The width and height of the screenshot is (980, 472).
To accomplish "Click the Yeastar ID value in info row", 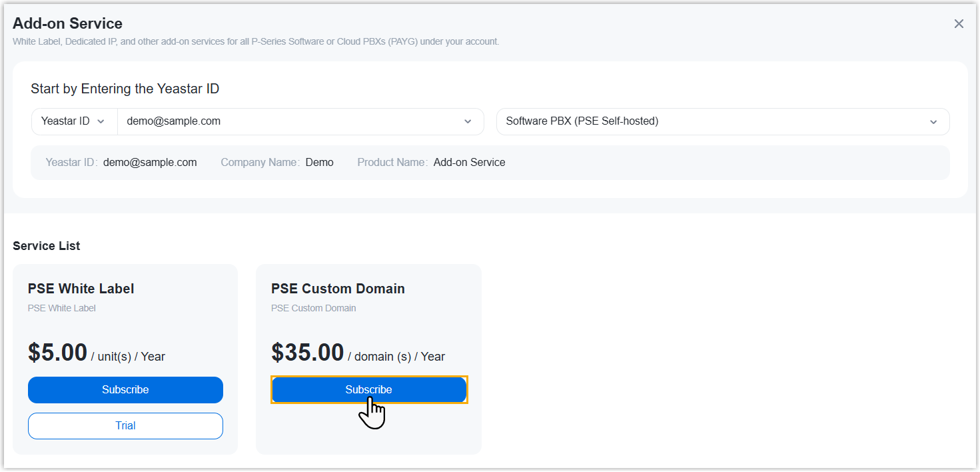I will coord(150,162).
